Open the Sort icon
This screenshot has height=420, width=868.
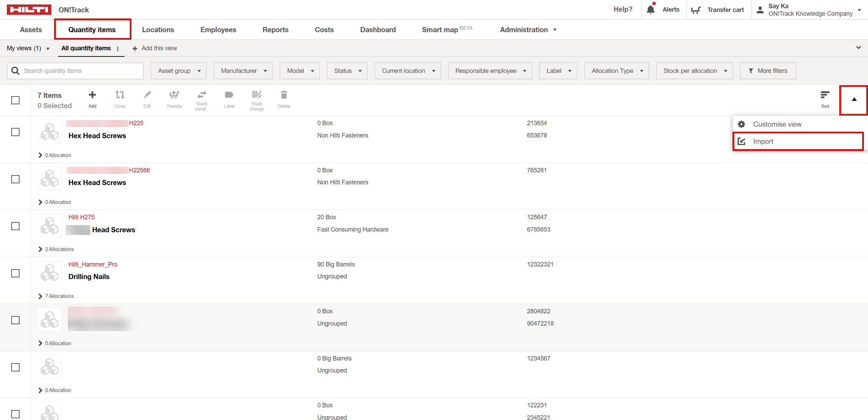(x=825, y=95)
